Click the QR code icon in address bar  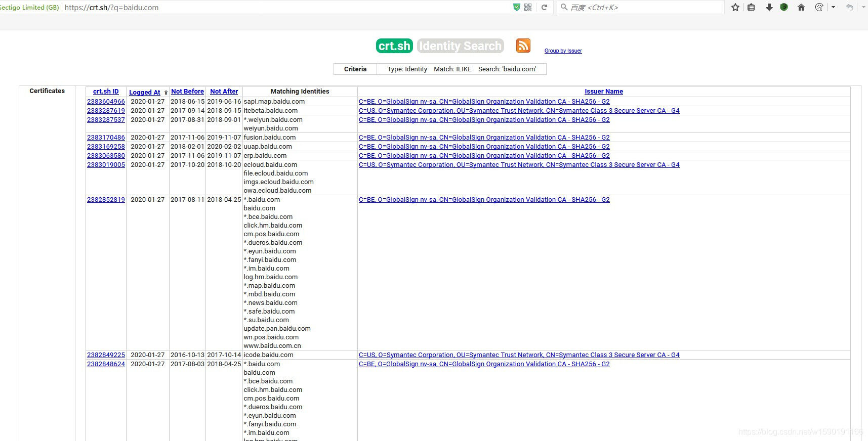tap(528, 7)
